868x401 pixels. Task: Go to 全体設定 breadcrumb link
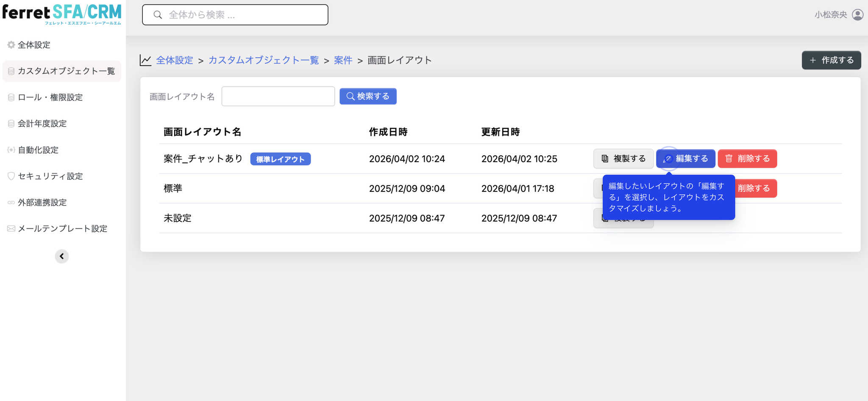coord(175,60)
